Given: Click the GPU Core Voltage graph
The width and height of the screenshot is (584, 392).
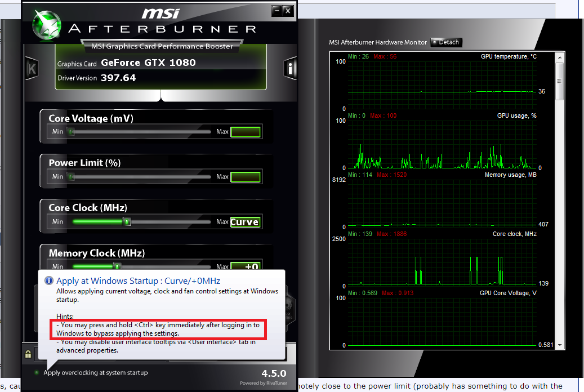Looking at the screenshot, I should (442, 322).
